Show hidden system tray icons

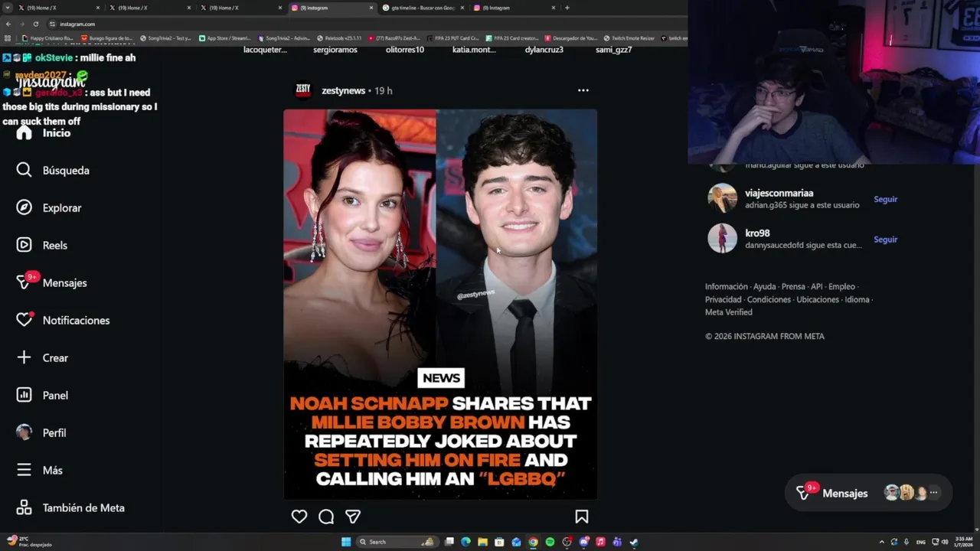pos(881,542)
